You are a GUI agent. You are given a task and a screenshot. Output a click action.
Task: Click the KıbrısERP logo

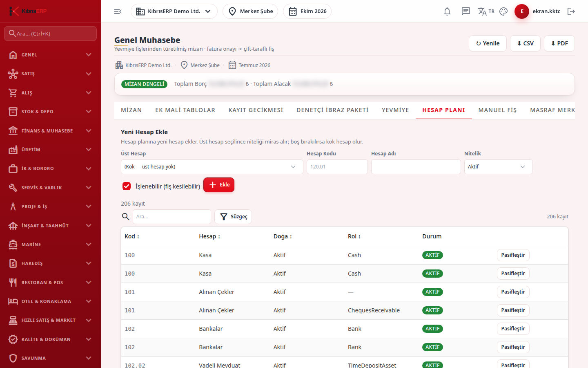[28, 11]
